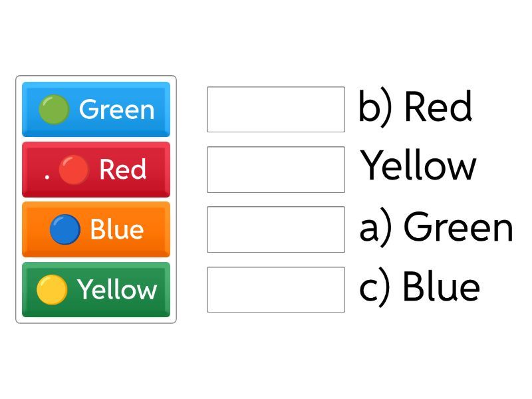Click the green circle icon
532x399 pixels.
click(x=54, y=110)
